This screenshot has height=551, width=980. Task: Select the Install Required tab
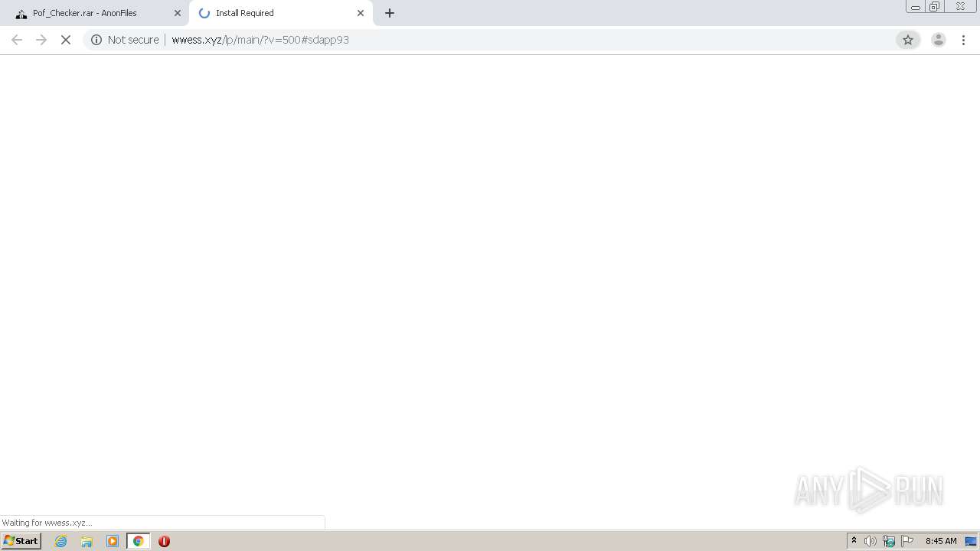coord(280,13)
